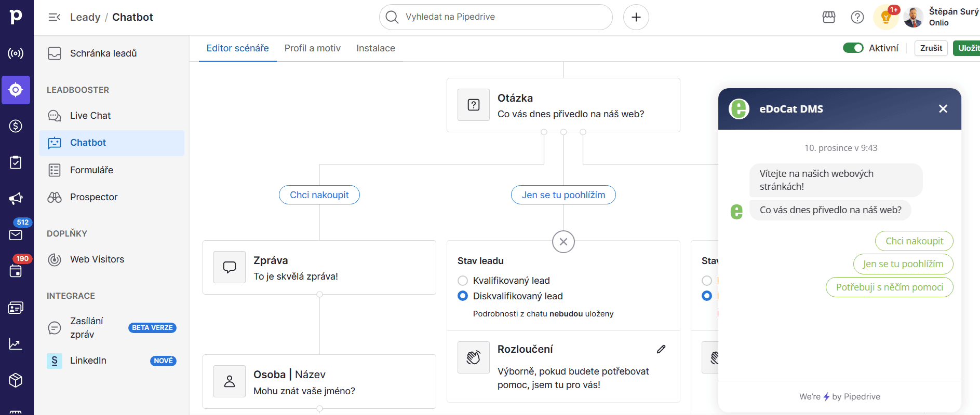Open Formuláře in the sidebar

[112, 170]
